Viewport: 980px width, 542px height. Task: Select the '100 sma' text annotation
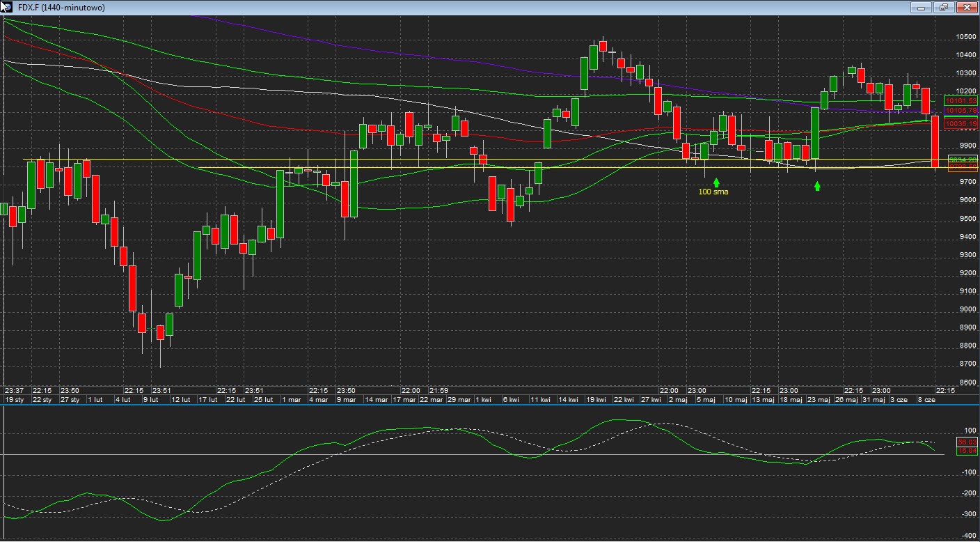coord(713,192)
